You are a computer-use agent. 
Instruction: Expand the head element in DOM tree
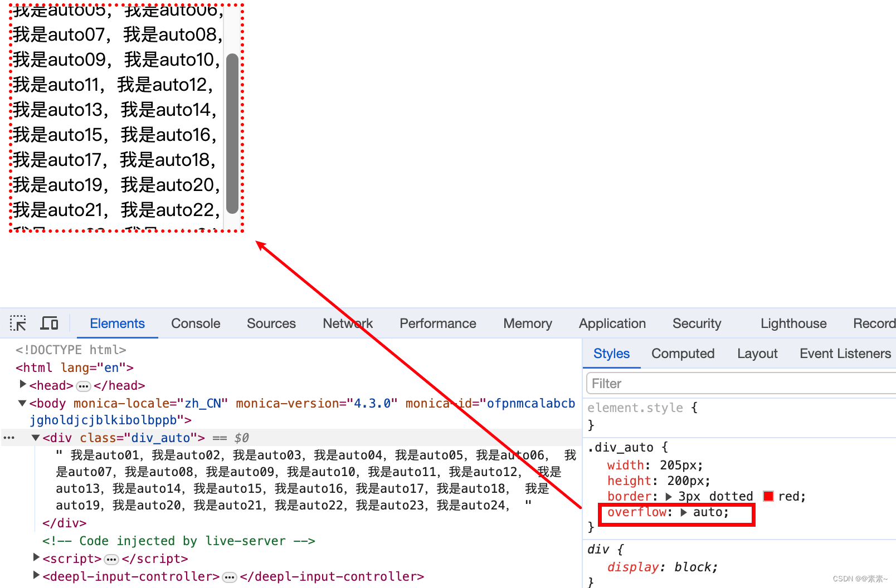pos(22,384)
